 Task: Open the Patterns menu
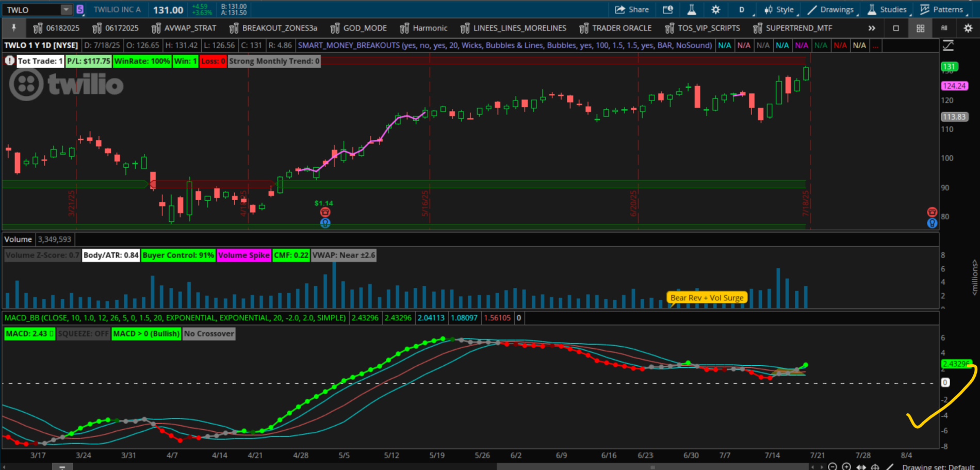tap(942, 9)
